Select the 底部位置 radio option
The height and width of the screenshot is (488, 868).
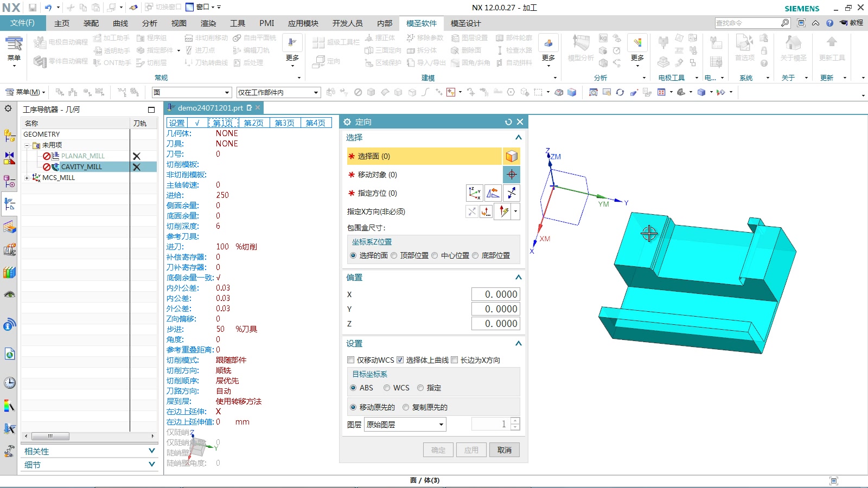click(x=475, y=255)
